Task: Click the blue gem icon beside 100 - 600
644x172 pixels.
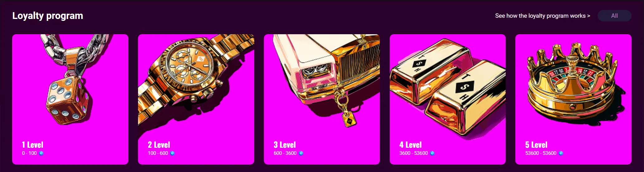Action: point(172,153)
